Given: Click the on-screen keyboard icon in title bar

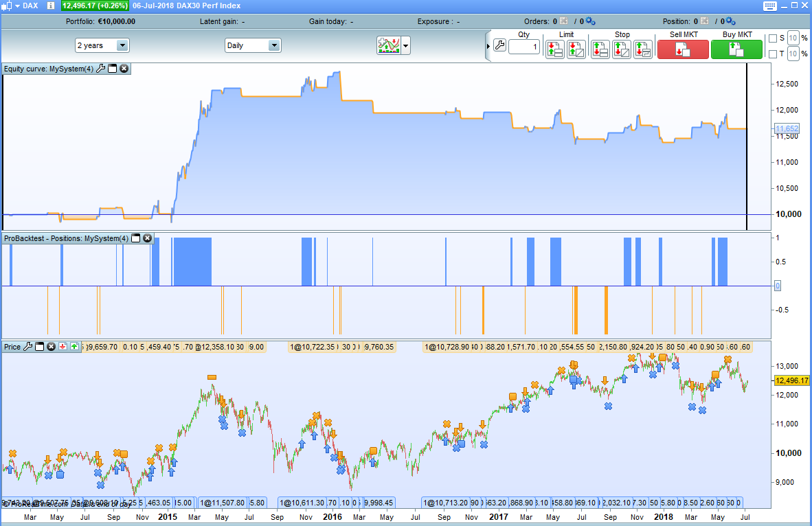Looking at the screenshot, I should pyautogui.click(x=769, y=5).
